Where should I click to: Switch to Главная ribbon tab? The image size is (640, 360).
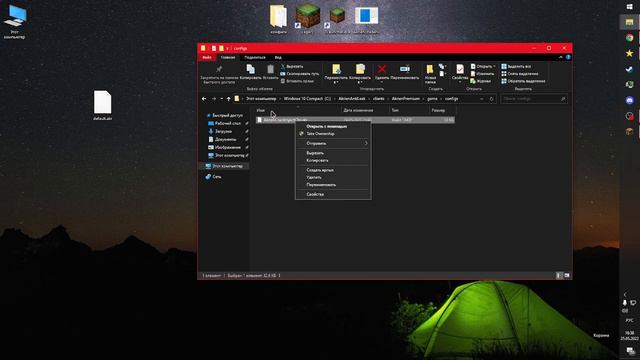[x=228, y=58]
